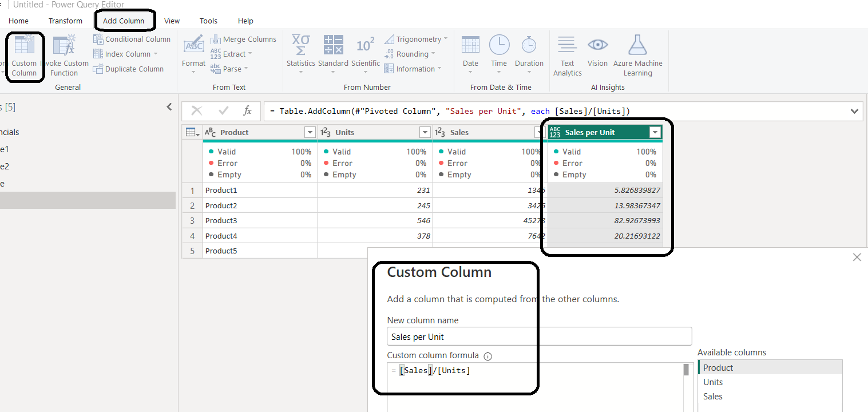Open Invoke Custom Function tool
This screenshot has width=868, height=412.
(x=64, y=56)
